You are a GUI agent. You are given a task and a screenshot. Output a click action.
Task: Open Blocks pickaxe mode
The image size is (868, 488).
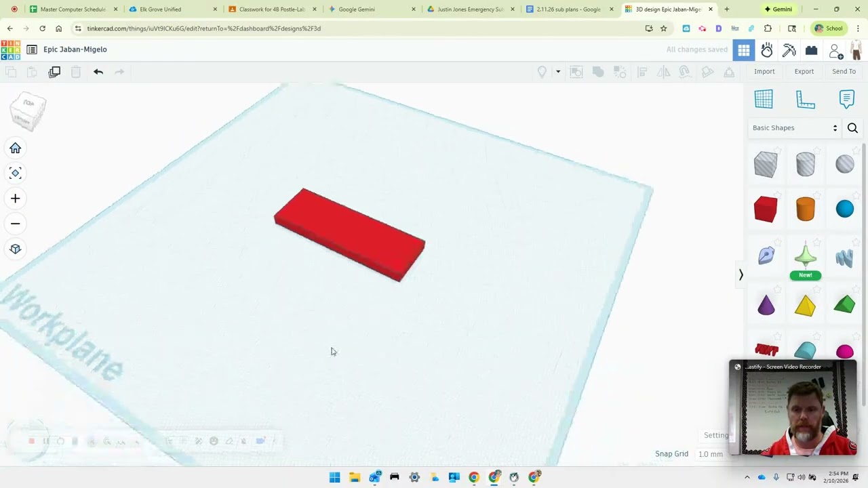(789, 50)
